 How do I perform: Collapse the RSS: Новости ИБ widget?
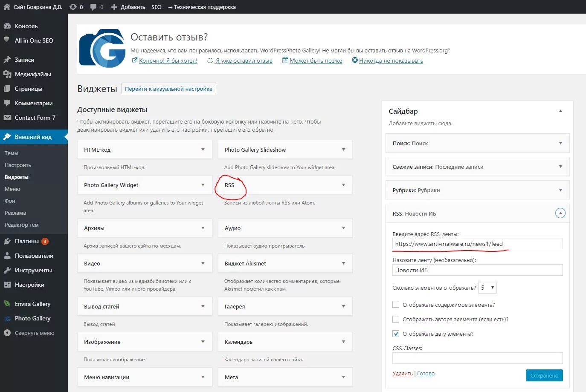560,213
